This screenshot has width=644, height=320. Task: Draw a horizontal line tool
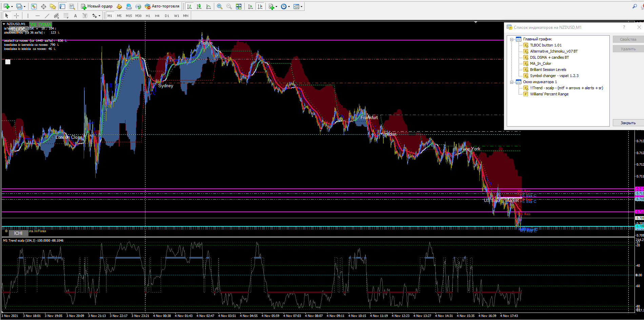click(x=37, y=16)
